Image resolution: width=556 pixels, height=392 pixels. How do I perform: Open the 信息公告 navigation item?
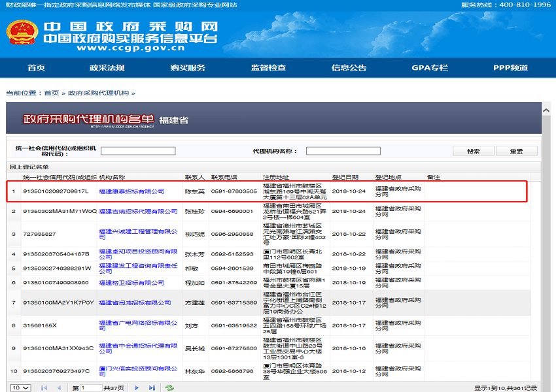(x=349, y=68)
